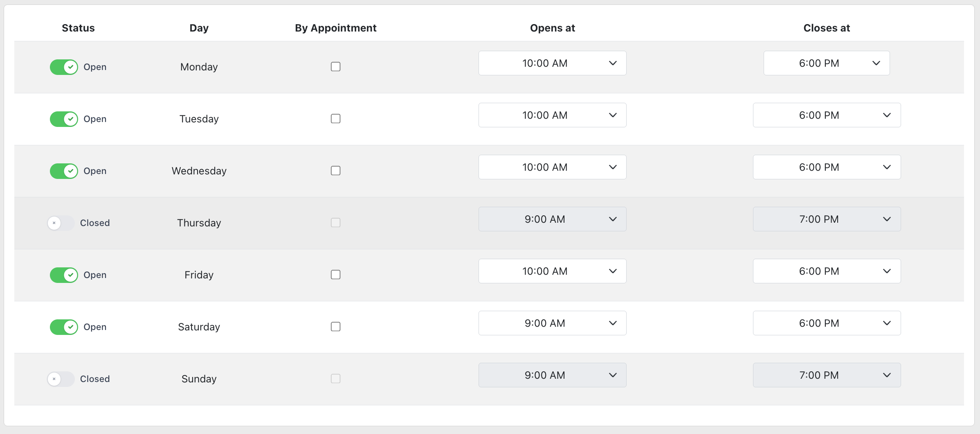Expand Monday's Closes at time dropdown
The height and width of the screenshot is (434, 980).
[x=826, y=63]
